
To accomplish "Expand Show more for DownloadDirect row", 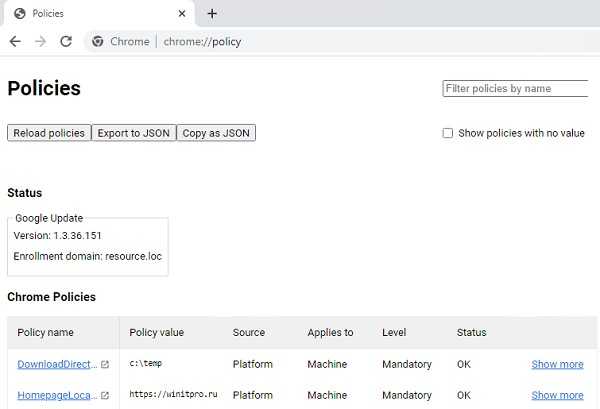I will pos(557,364).
